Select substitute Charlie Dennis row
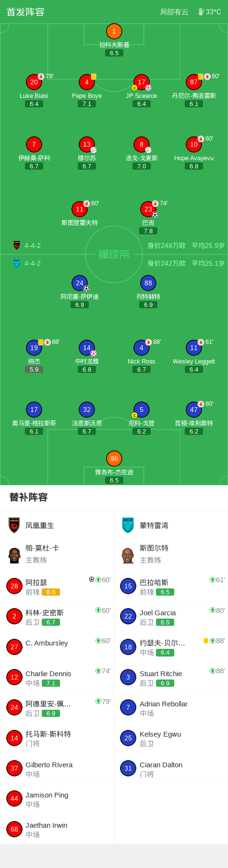 pyautogui.click(x=57, y=678)
